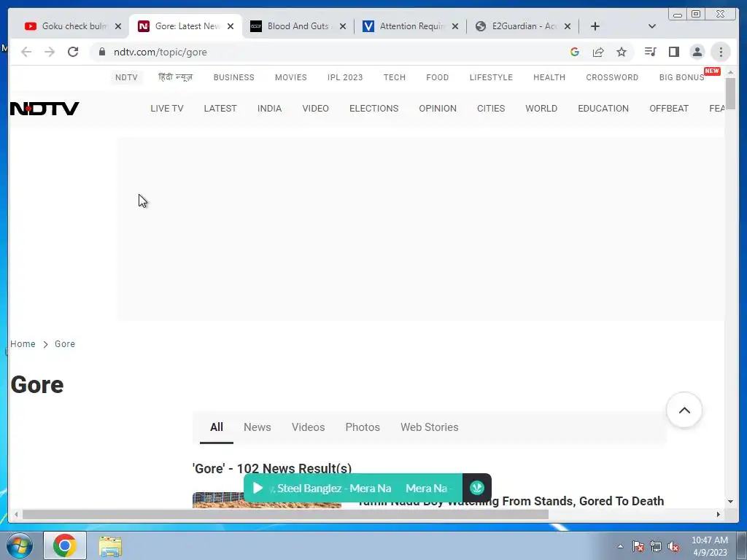Click the IPL 2023 top bar link
This screenshot has width=747, height=560.
[345, 77]
